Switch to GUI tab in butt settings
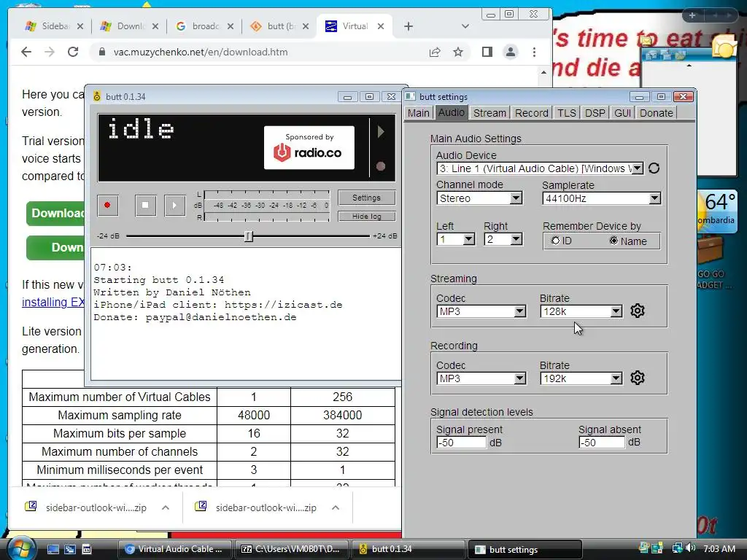The height and width of the screenshot is (560, 747). pos(623,113)
